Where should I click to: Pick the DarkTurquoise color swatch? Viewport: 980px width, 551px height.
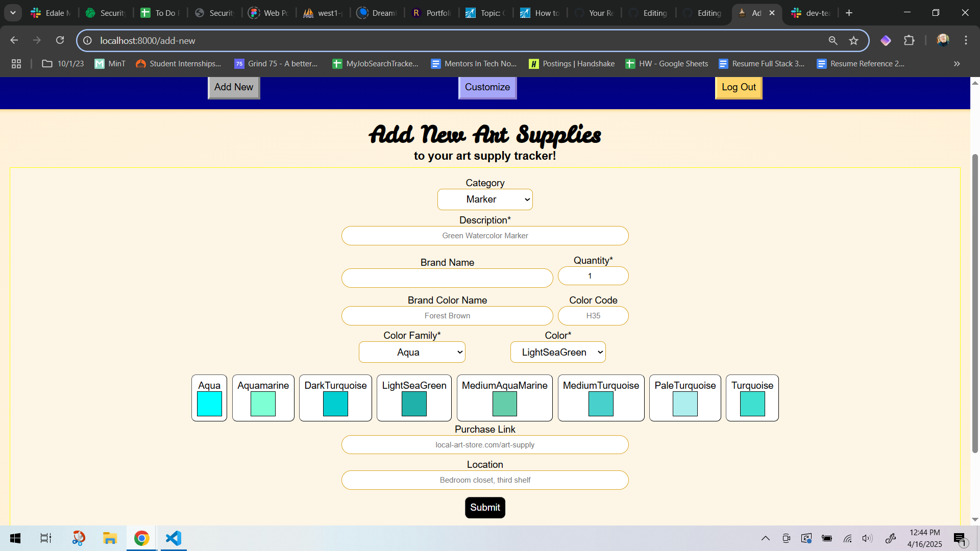tap(335, 404)
